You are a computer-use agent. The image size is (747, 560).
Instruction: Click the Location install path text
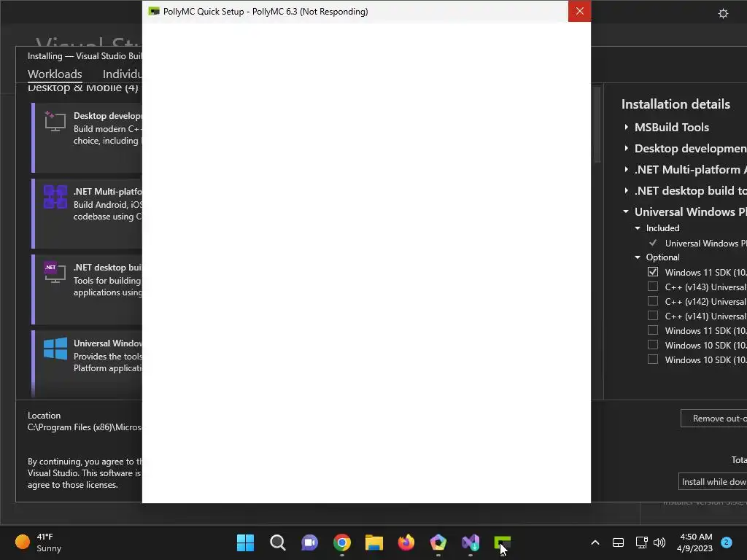tap(85, 427)
